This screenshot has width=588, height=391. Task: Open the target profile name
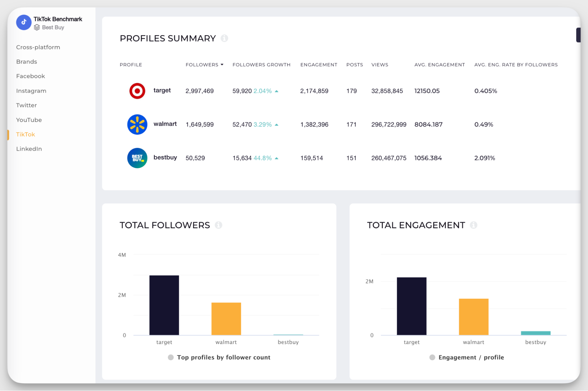pos(162,90)
